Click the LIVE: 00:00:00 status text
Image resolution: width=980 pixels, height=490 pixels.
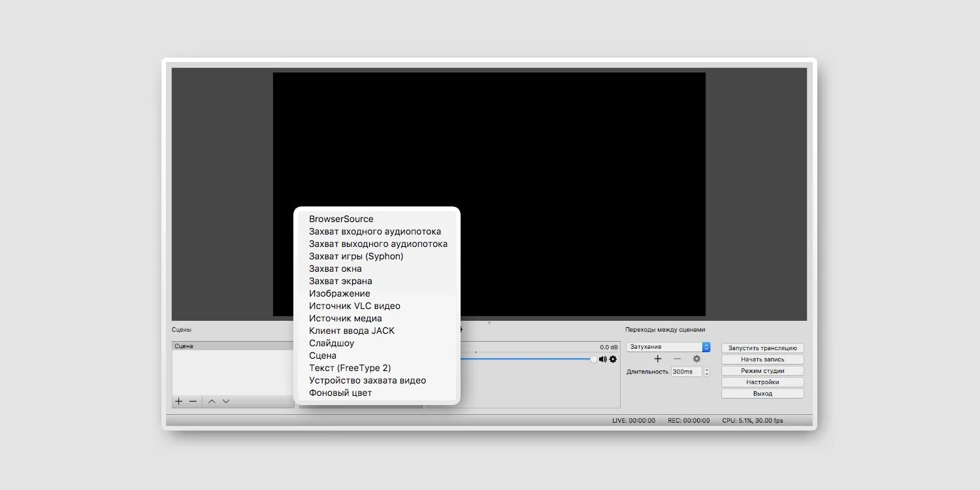click(634, 421)
